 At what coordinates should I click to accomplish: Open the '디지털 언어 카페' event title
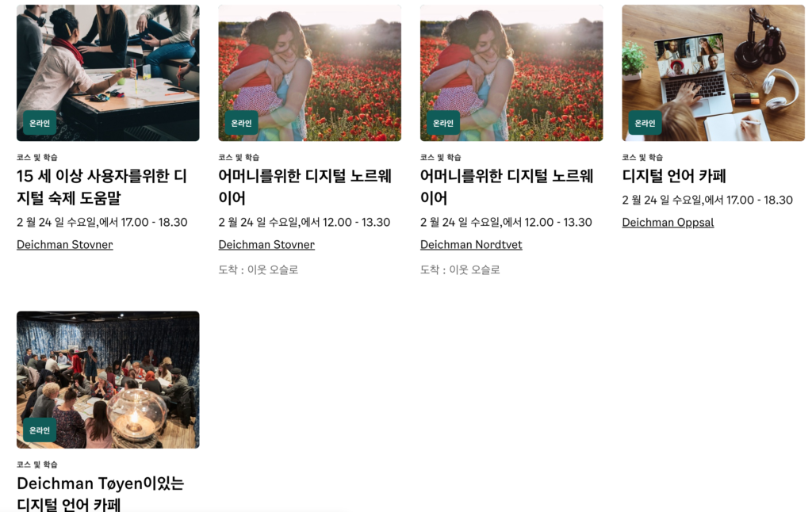674,176
